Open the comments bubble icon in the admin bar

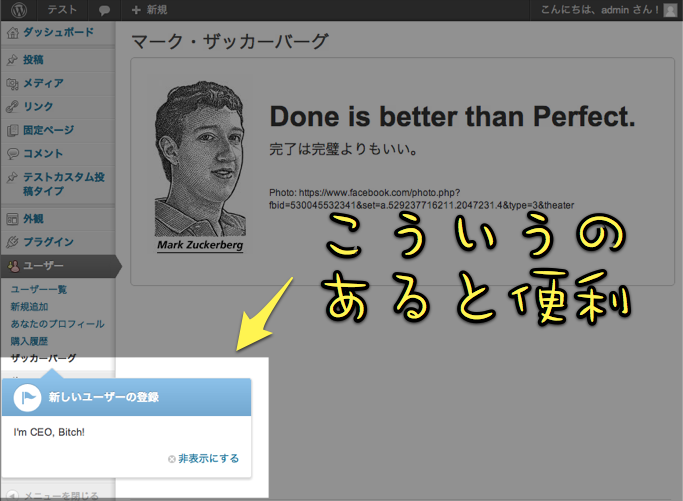(x=105, y=10)
